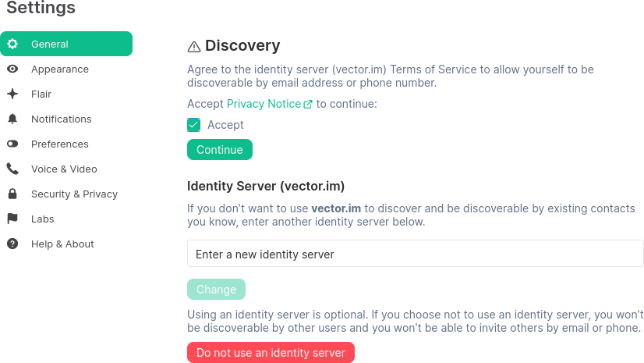
Task: Switch to the Notifications tab
Action: click(61, 119)
